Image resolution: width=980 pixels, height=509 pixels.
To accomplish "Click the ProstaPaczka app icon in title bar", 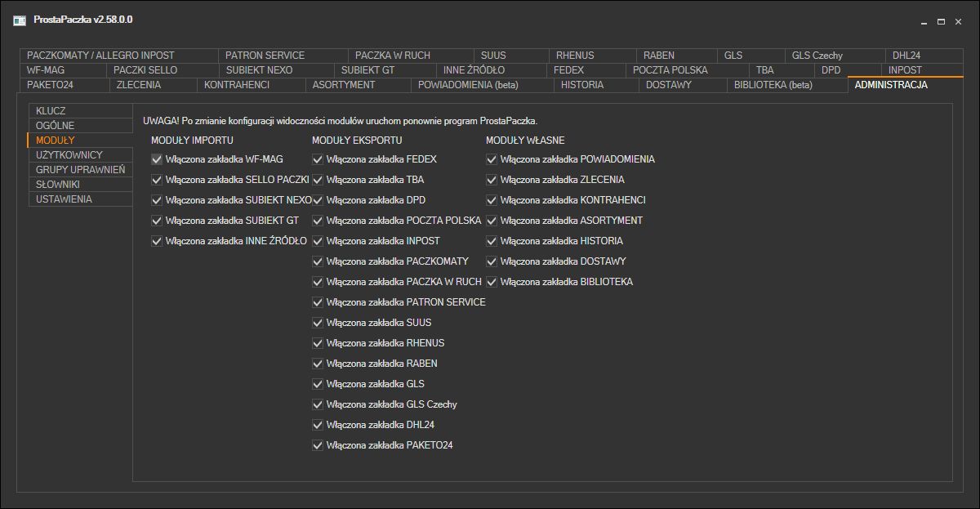I will pos(20,20).
